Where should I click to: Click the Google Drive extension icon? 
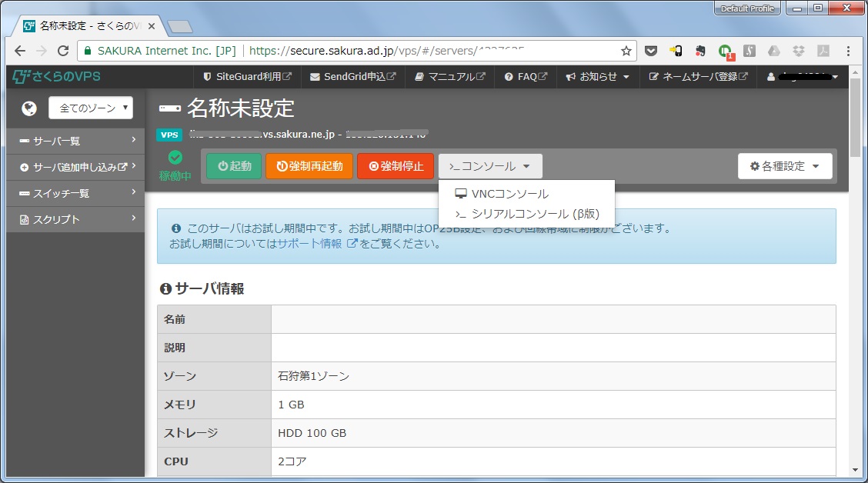coord(774,51)
